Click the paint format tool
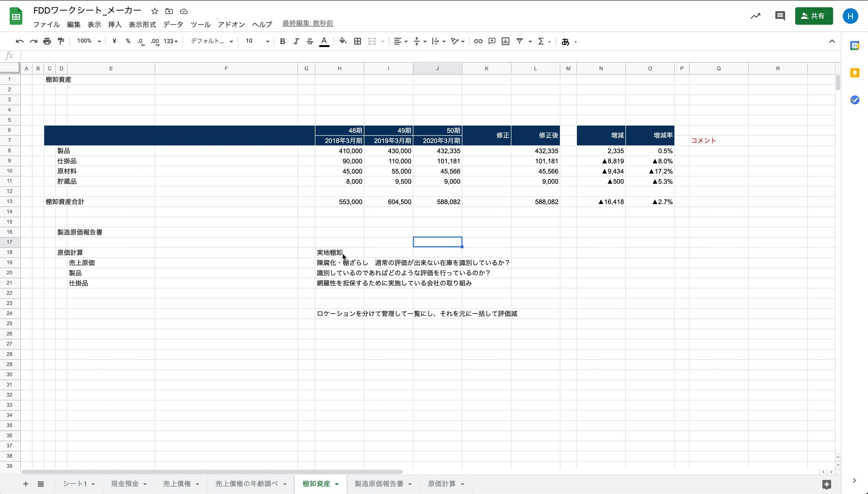 point(61,41)
